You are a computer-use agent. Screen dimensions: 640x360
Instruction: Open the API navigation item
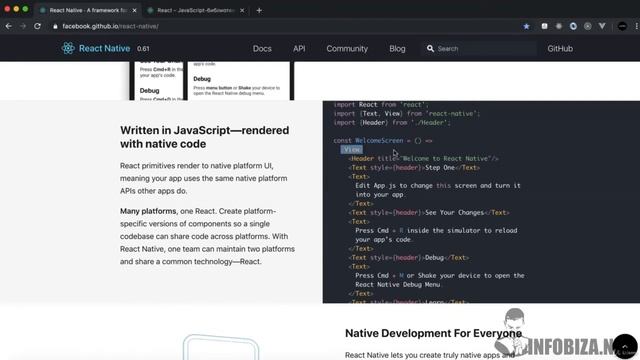299,49
